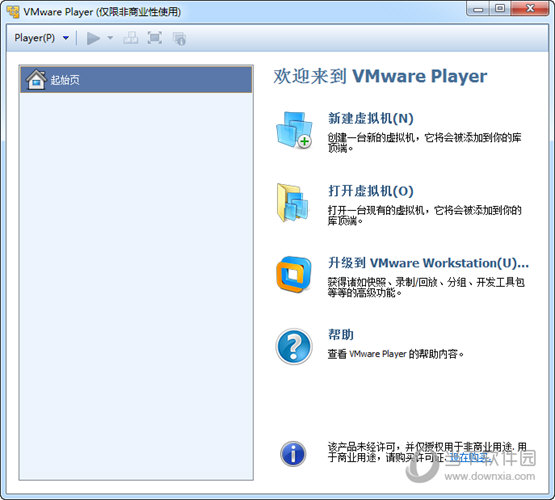Click the 打开一台现有的虚拟机 description text
This screenshot has height=500, width=555.
pyautogui.click(x=424, y=215)
